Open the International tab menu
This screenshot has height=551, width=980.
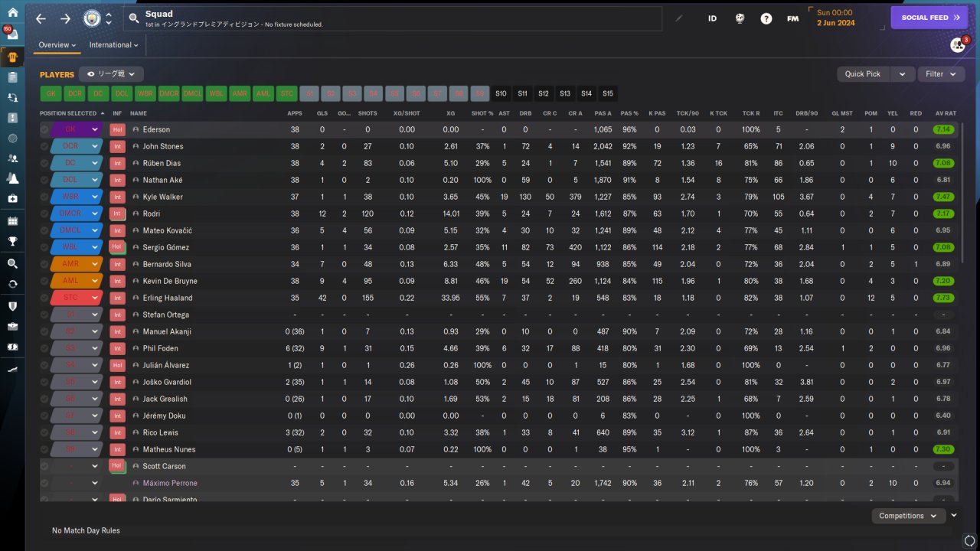pyautogui.click(x=113, y=45)
